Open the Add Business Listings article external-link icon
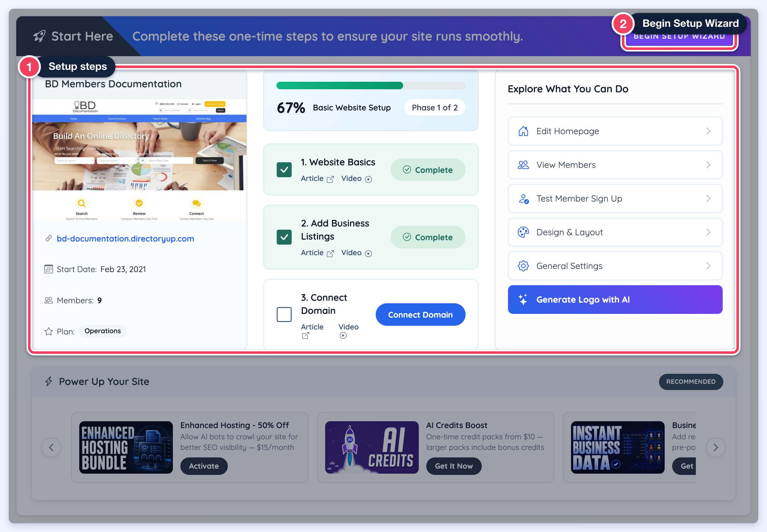Viewport: 767px width, 532px height. pyautogui.click(x=330, y=254)
